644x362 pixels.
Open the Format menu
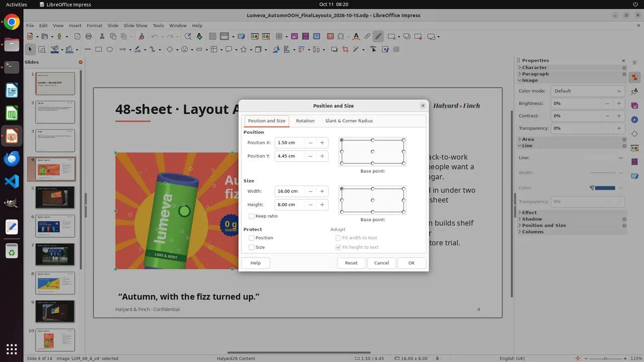tap(94, 26)
